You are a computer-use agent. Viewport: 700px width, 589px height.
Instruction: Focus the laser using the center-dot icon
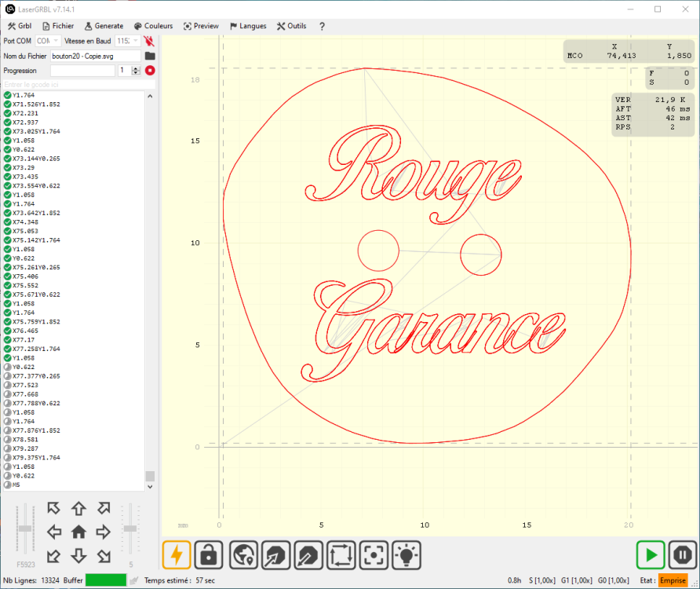[374, 555]
